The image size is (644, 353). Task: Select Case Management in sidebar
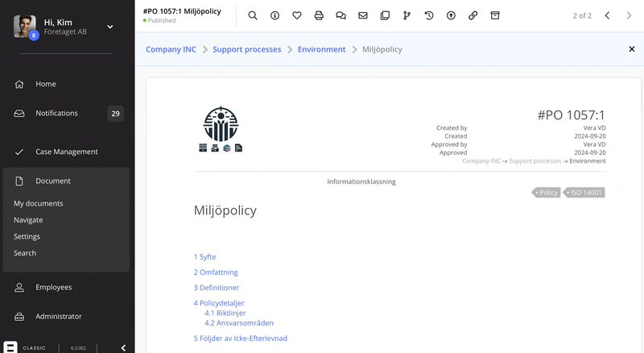[66, 152]
